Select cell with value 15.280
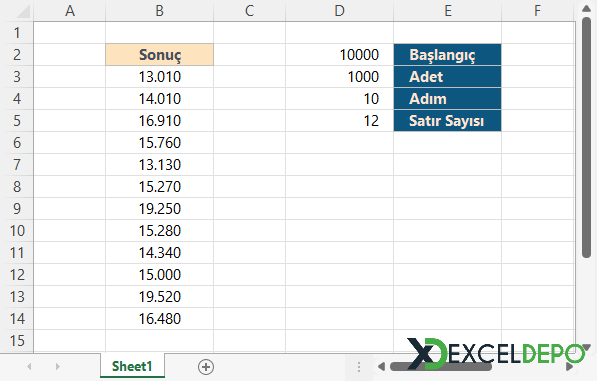Image resolution: width=597 pixels, height=381 pixels. [x=160, y=231]
